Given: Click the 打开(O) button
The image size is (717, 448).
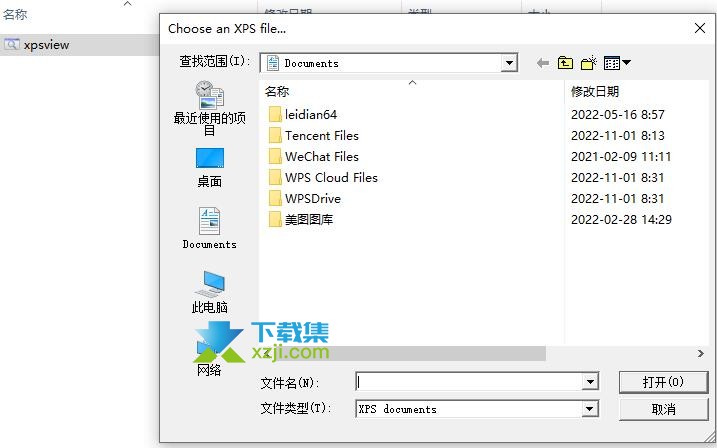Looking at the screenshot, I should pyautogui.click(x=663, y=382).
